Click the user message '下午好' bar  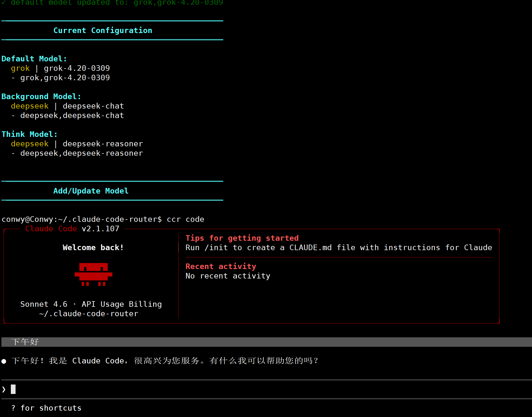tap(267, 342)
